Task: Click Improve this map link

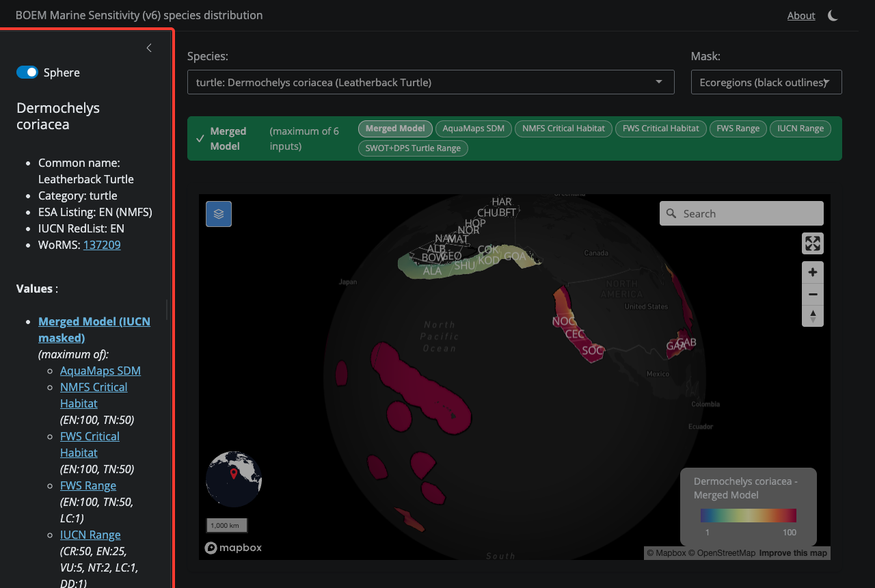Action: pyautogui.click(x=793, y=553)
